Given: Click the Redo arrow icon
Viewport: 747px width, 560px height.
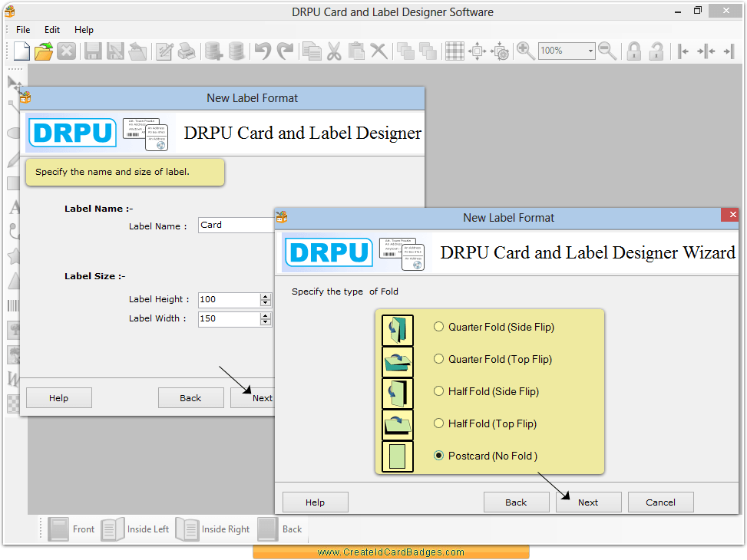Looking at the screenshot, I should (x=285, y=51).
